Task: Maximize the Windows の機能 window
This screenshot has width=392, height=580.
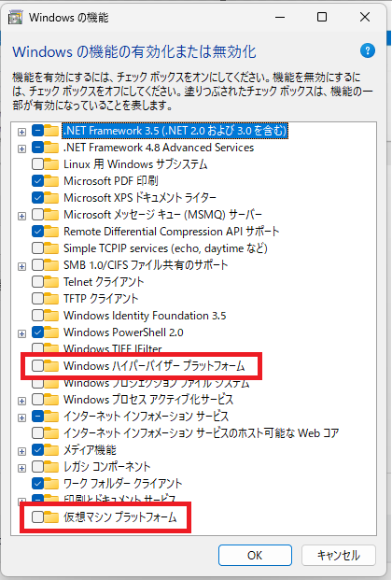Action: click(x=322, y=17)
